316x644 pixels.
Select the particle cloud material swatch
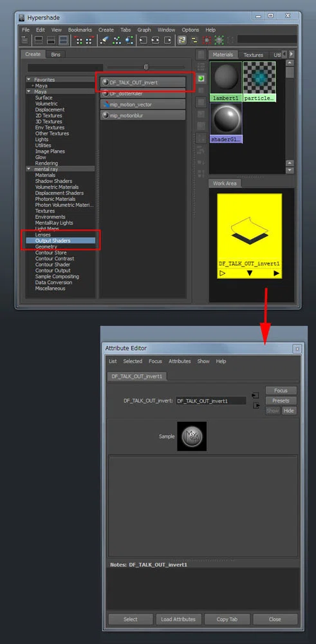click(x=259, y=82)
